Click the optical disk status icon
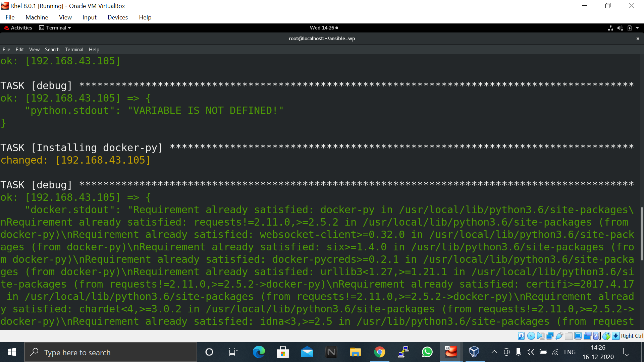Viewport: 644px width, 362px height. (531, 336)
